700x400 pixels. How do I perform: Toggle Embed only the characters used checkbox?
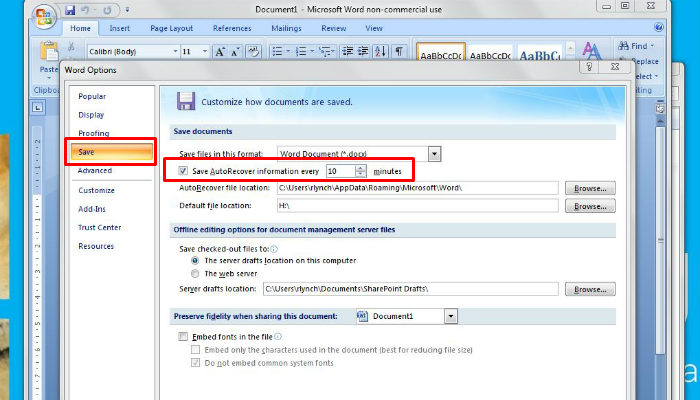[x=196, y=350]
